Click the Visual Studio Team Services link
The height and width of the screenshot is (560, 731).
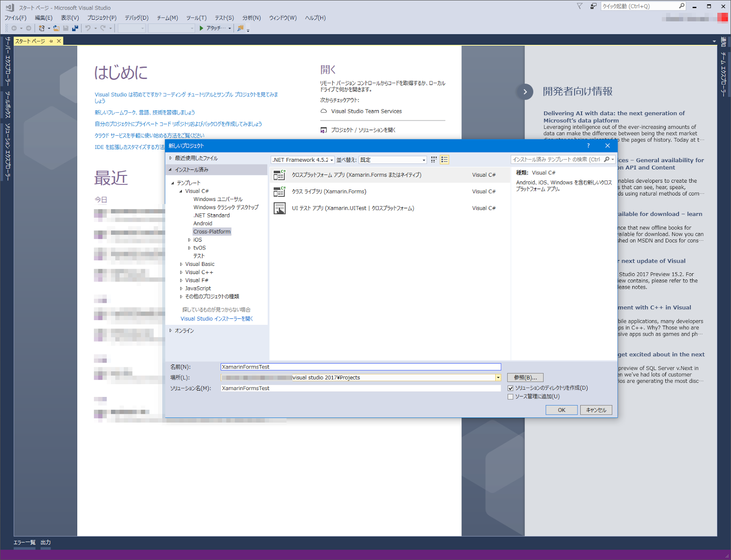[366, 111]
